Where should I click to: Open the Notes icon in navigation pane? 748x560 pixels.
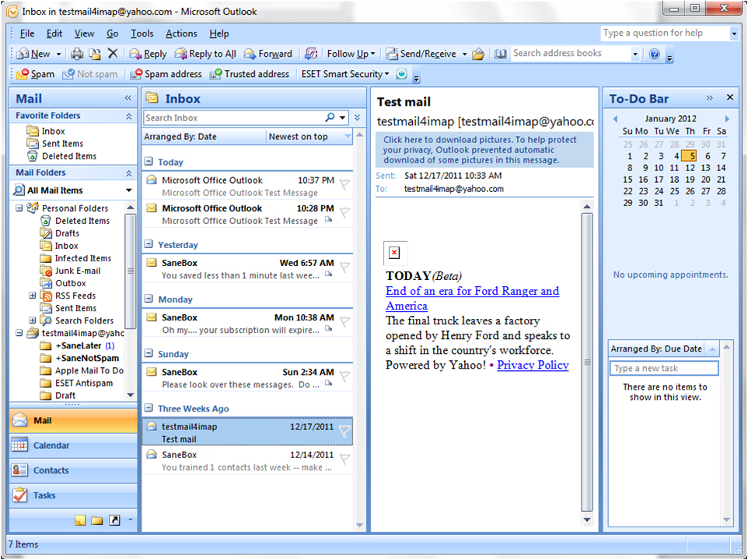point(80,520)
